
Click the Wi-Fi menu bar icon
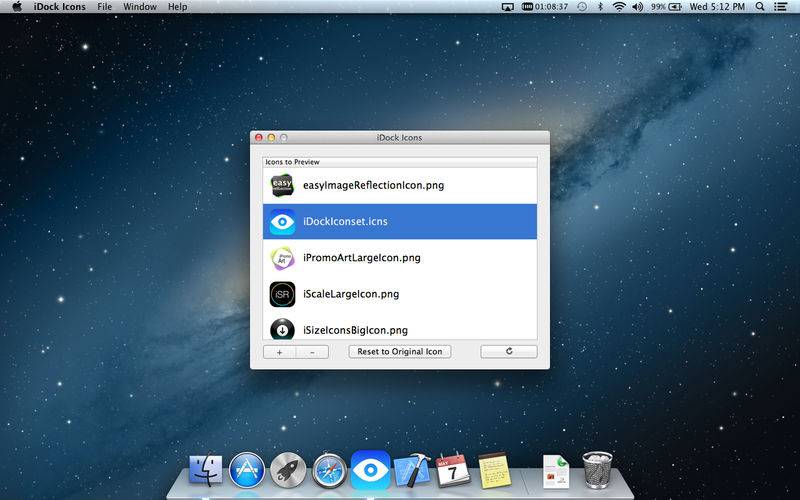click(x=619, y=7)
